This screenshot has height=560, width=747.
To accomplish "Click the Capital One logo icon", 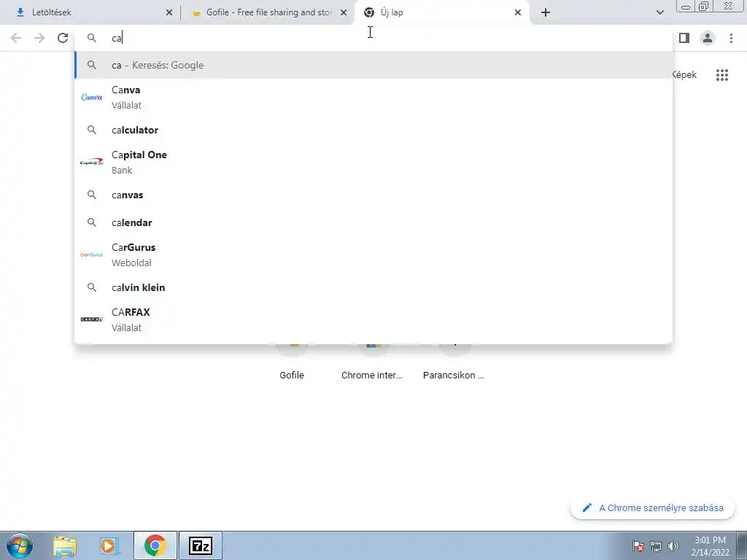I will (91, 162).
